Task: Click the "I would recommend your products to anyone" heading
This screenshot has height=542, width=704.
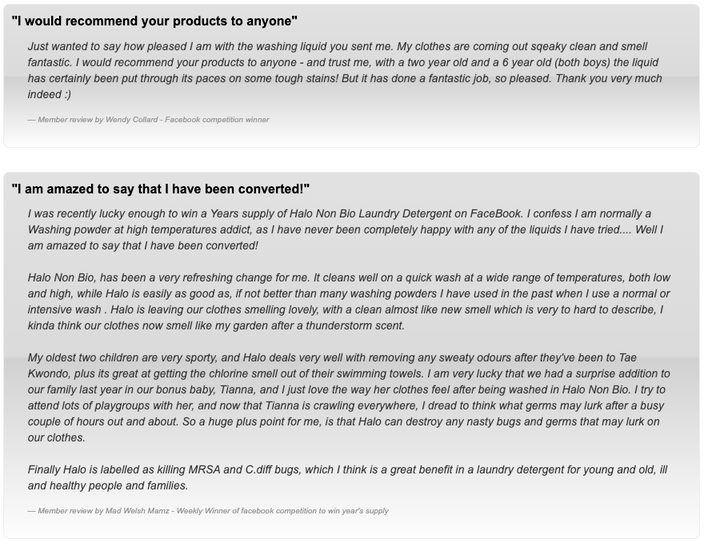Action: point(154,21)
